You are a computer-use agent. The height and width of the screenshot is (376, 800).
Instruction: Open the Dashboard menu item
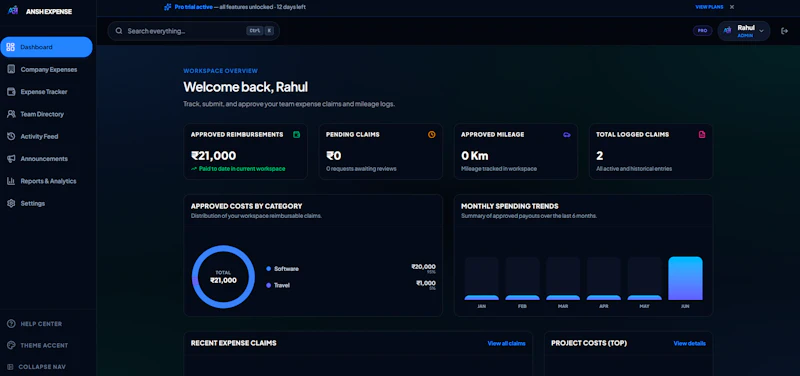click(x=46, y=47)
